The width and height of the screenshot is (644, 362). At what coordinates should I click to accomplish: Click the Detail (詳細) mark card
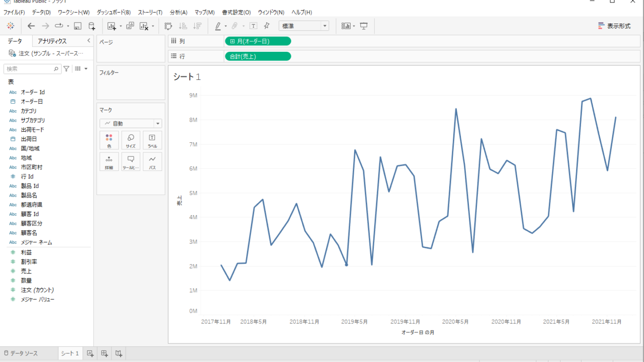click(x=109, y=162)
